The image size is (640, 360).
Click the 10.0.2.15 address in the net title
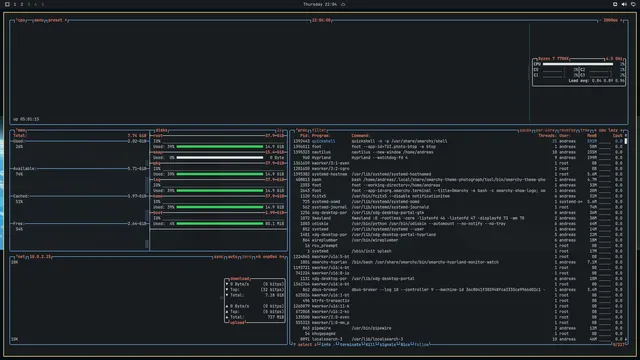(x=40, y=257)
